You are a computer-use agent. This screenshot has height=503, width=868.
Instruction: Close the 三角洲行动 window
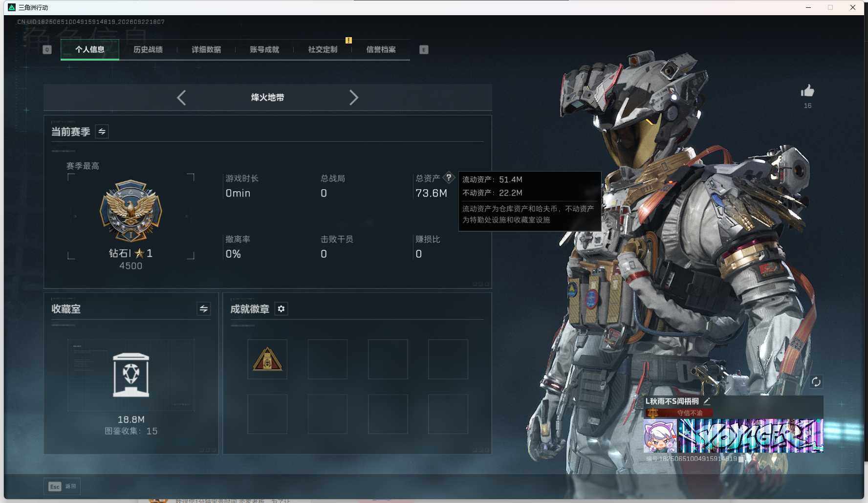pos(853,7)
